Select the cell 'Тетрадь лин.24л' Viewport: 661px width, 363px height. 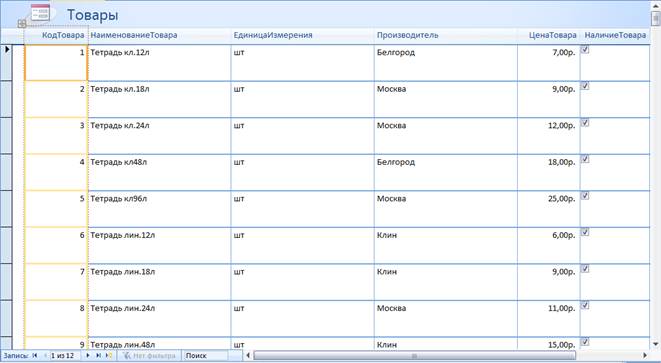click(x=159, y=318)
